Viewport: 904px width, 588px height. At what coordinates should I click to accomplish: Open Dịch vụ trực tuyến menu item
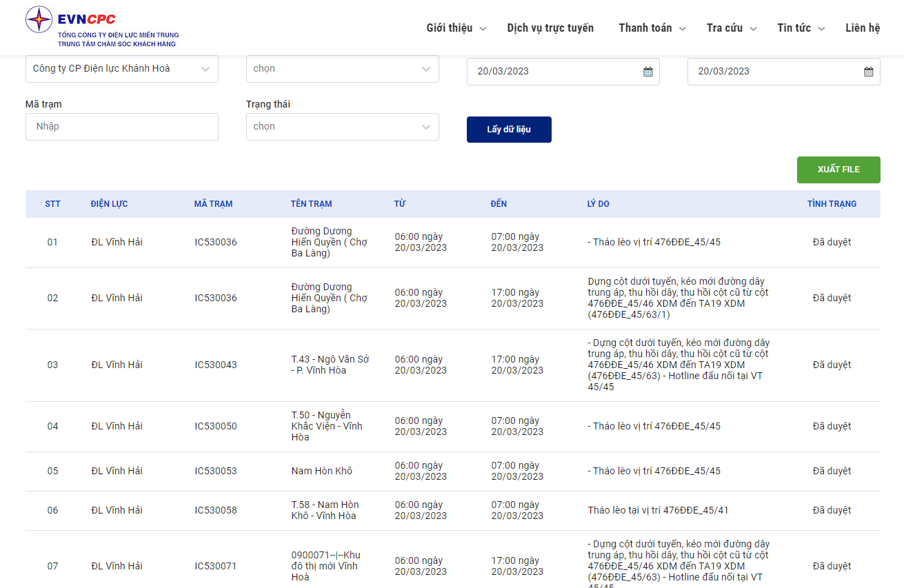click(x=550, y=28)
